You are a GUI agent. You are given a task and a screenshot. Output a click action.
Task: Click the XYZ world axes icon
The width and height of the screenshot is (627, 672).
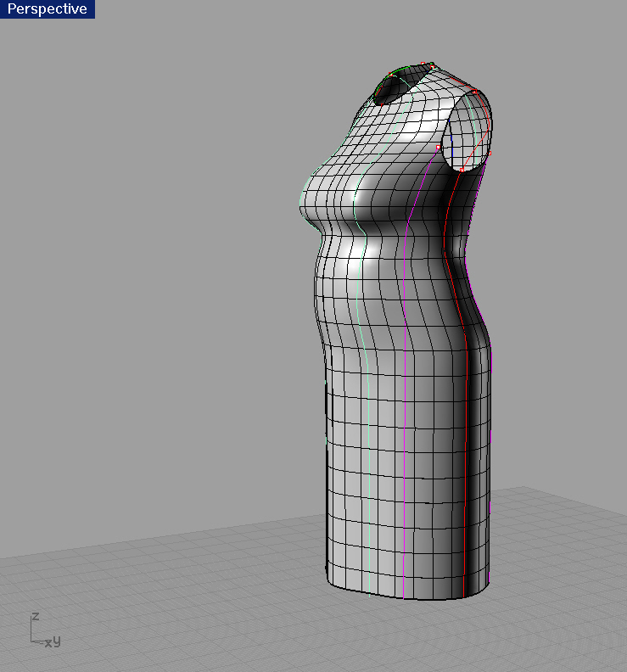click(x=46, y=630)
